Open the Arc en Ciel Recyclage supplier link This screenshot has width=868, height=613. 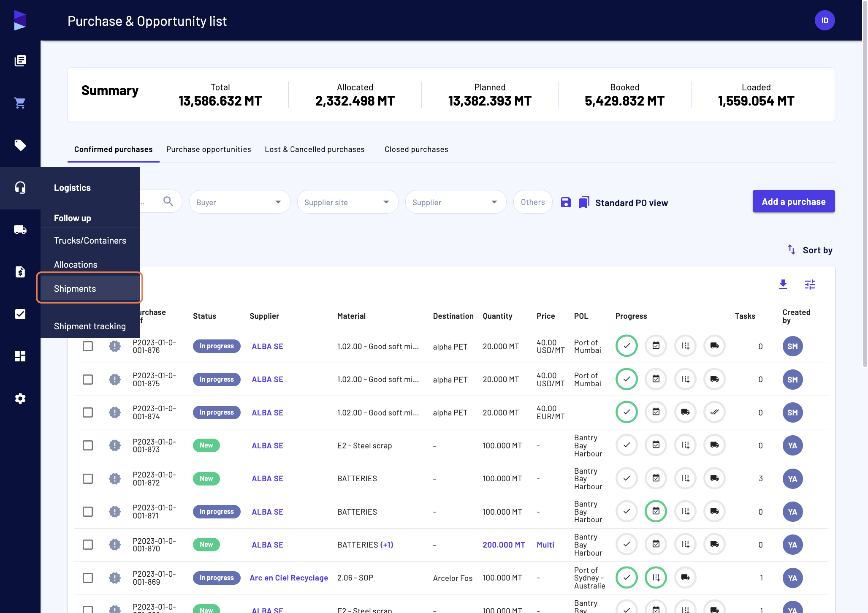(289, 578)
